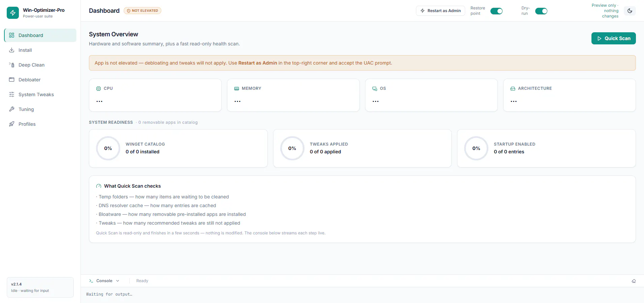The image size is (644, 303).
Task: Go to the Install section
Action: point(40,50)
